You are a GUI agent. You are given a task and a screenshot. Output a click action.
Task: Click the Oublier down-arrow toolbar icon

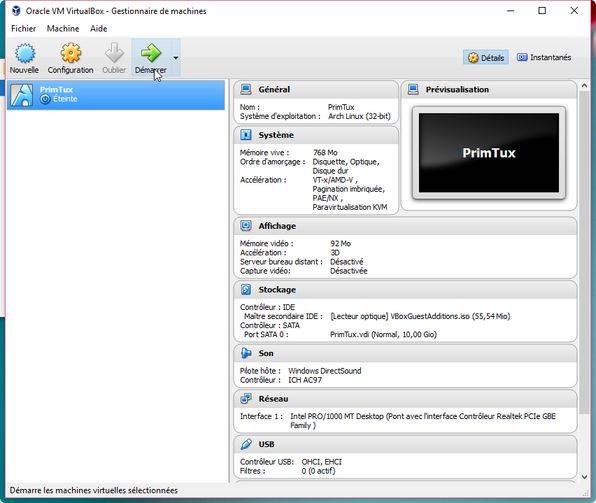pos(114,53)
